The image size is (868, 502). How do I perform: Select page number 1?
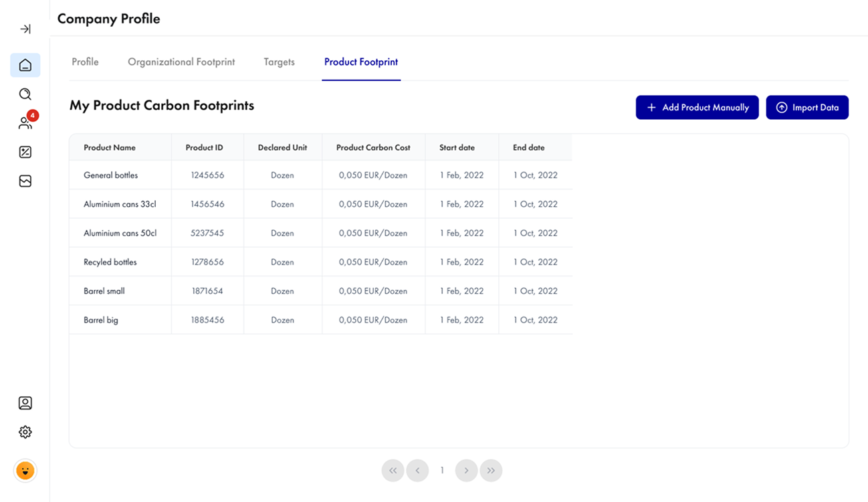[x=442, y=471]
